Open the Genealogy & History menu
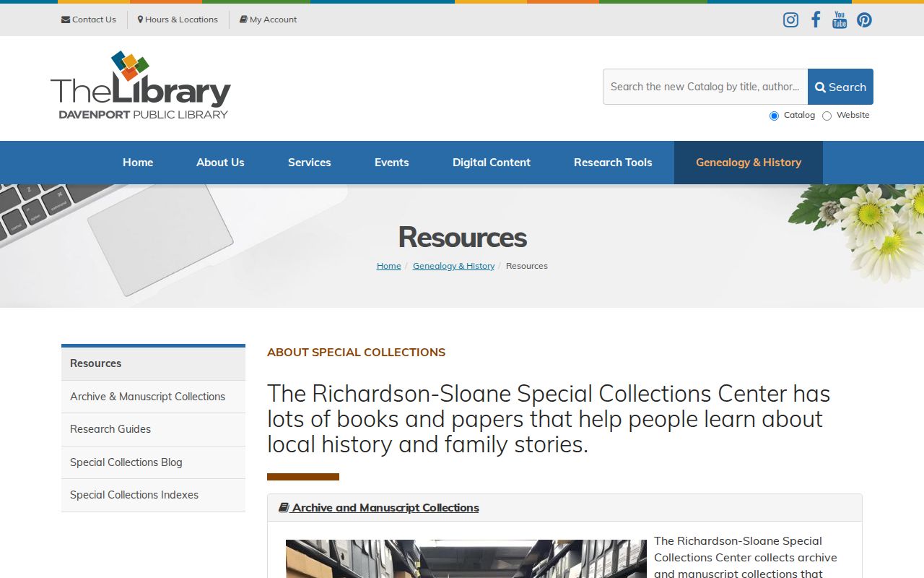924x578 pixels. 749,163
